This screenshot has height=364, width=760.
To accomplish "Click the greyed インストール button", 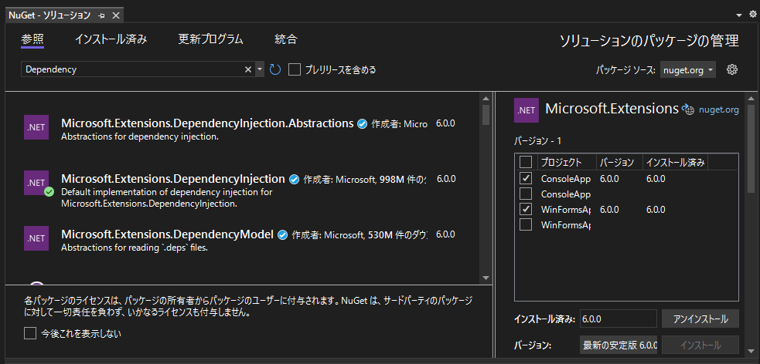I will click(x=700, y=345).
